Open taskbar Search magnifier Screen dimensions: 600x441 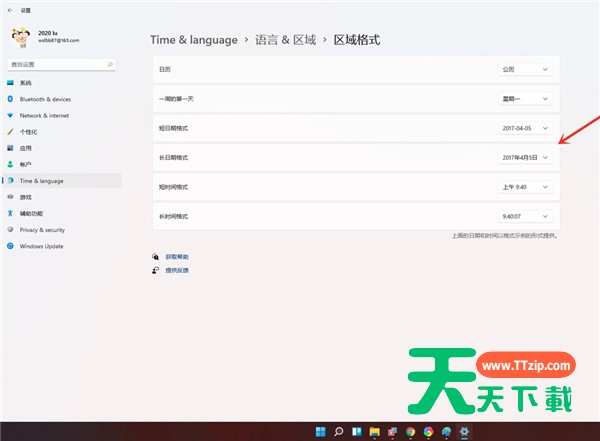[339, 431]
